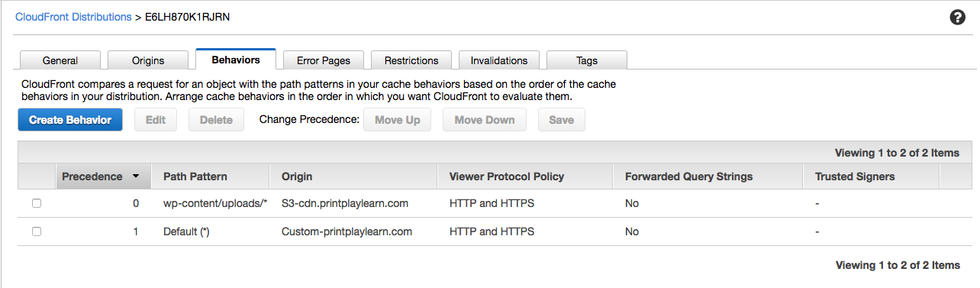Switch to the General tab
The image size is (980, 288).
[x=60, y=60]
